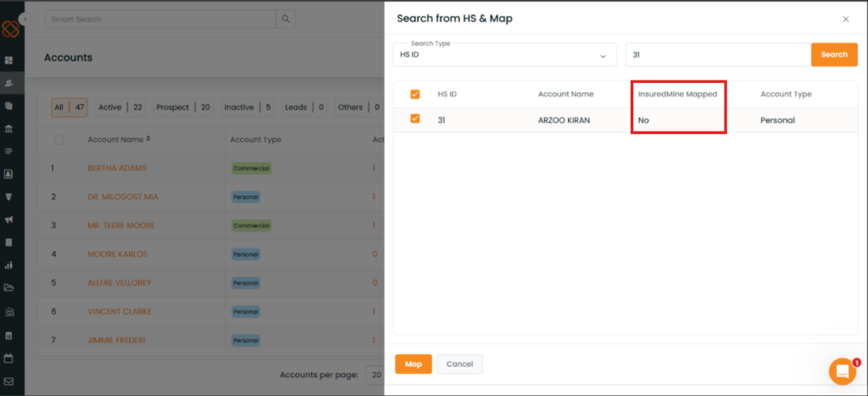Uncheck the checkbox for HS ID 31
This screenshot has height=396, width=868.
415,120
